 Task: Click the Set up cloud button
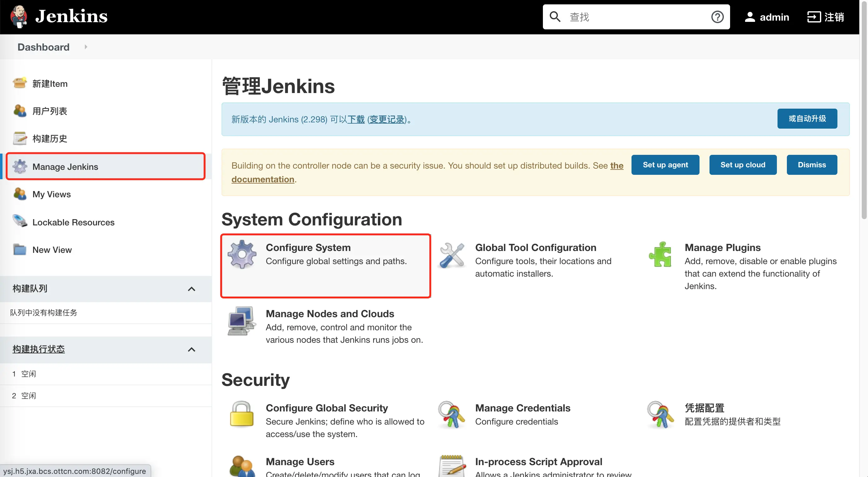[743, 165]
